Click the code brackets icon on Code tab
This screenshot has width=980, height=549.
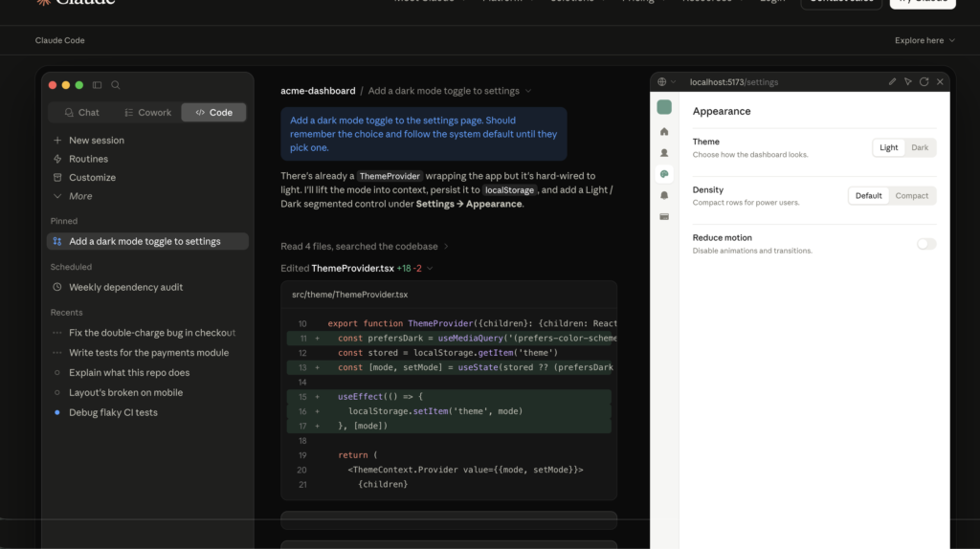coord(200,113)
